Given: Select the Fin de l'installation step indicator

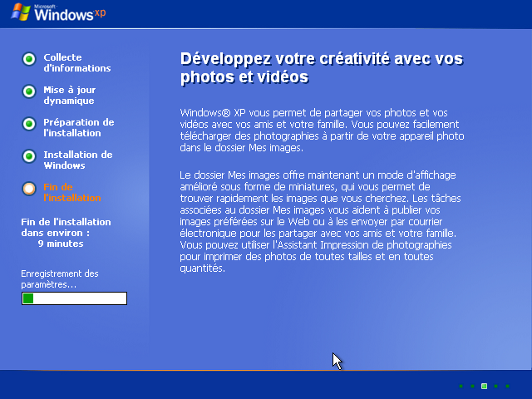Looking at the screenshot, I should click(x=29, y=189).
